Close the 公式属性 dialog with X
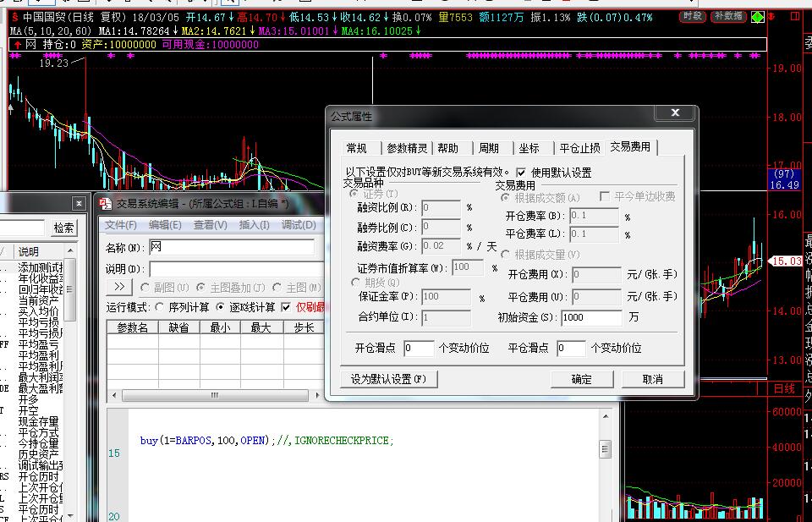The height and width of the screenshot is (522, 812). pos(674,113)
